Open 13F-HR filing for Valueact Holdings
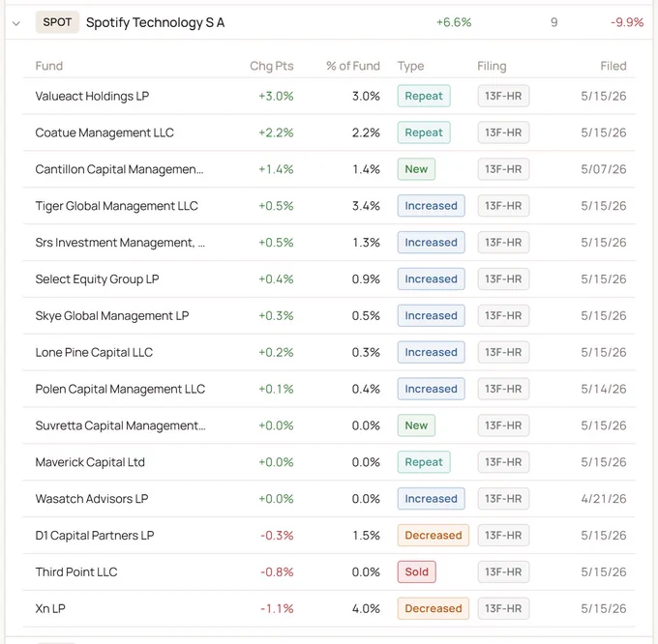 point(503,96)
